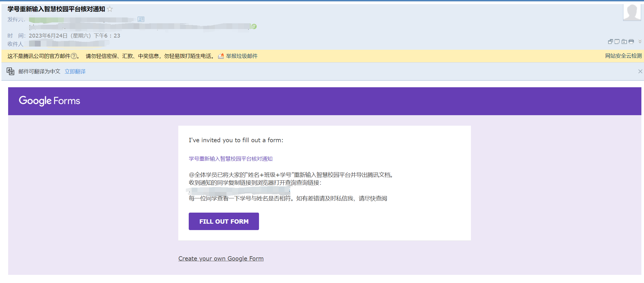This screenshot has width=644, height=283.
Task: Star the email with the subject star icon
Action: (110, 9)
